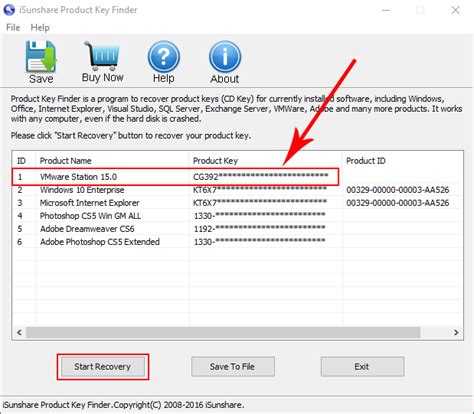Open the Buy Now shopping cart
The width and height of the screenshot is (474, 414).
(102, 56)
